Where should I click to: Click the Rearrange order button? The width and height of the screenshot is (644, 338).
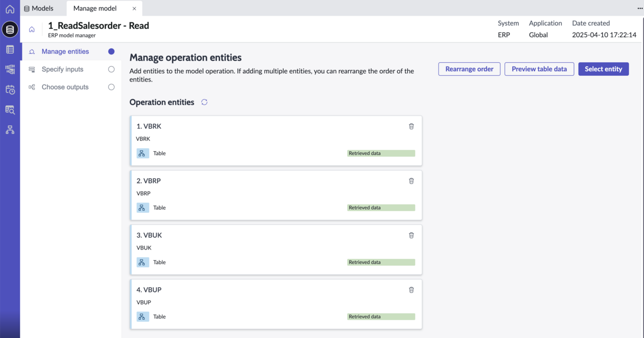[x=469, y=69]
